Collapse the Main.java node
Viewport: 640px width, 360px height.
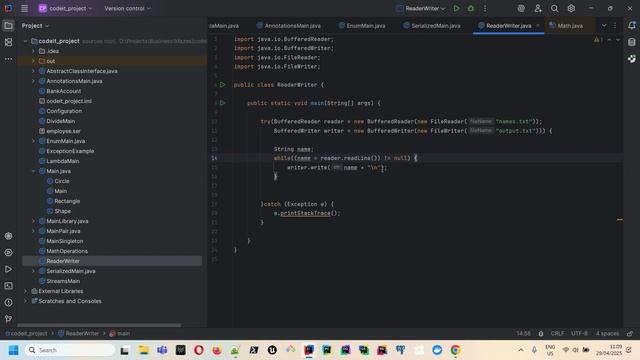coord(33,171)
